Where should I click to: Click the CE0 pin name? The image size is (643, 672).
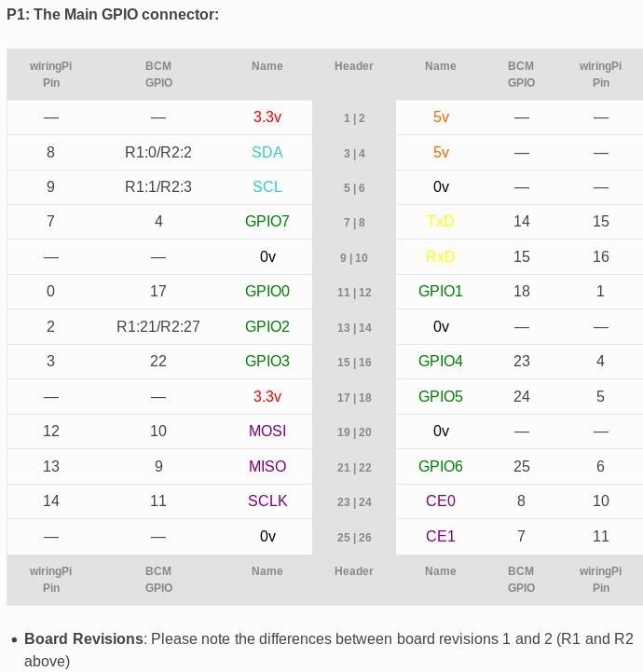[441, 501]
